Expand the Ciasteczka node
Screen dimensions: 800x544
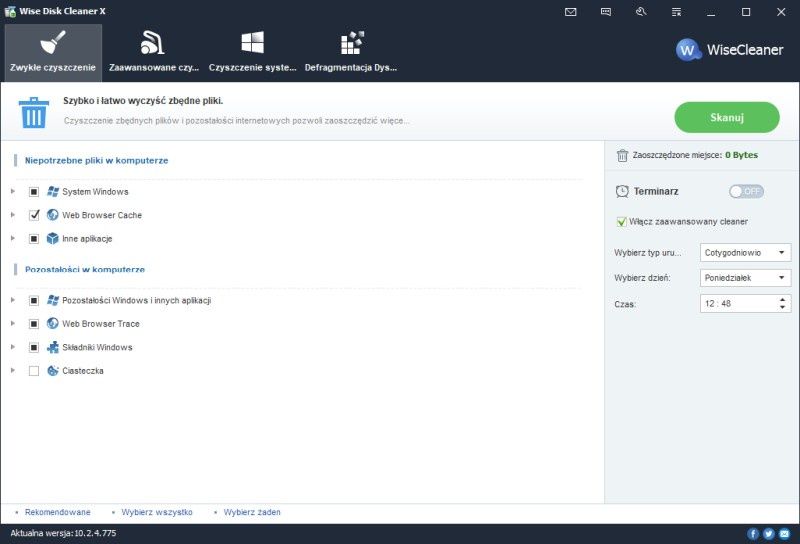(13, 370)
